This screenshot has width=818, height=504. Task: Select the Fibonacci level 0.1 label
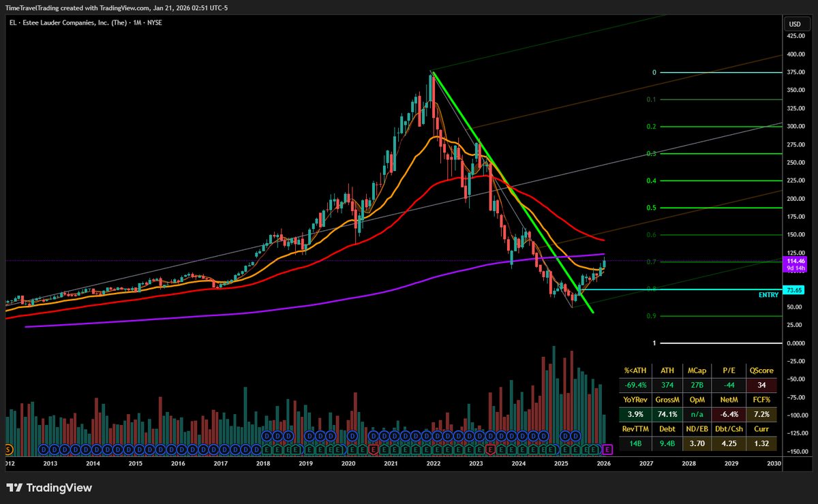click(652, 99)
